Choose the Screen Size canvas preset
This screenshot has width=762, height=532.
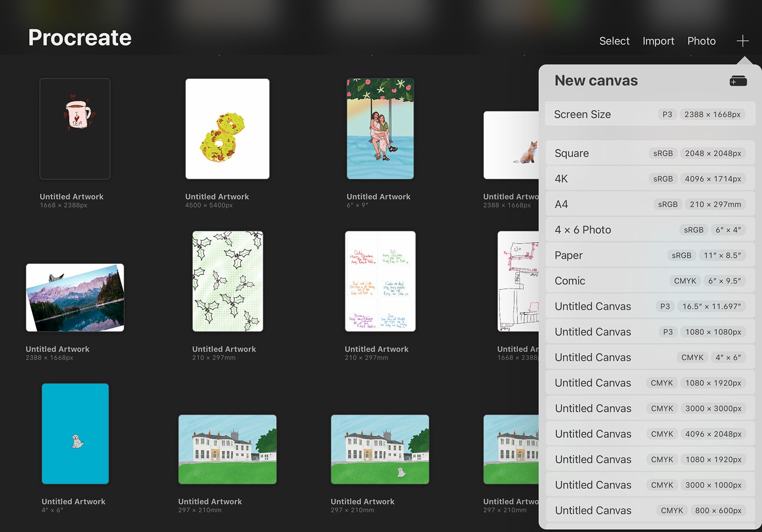[650, 114]
